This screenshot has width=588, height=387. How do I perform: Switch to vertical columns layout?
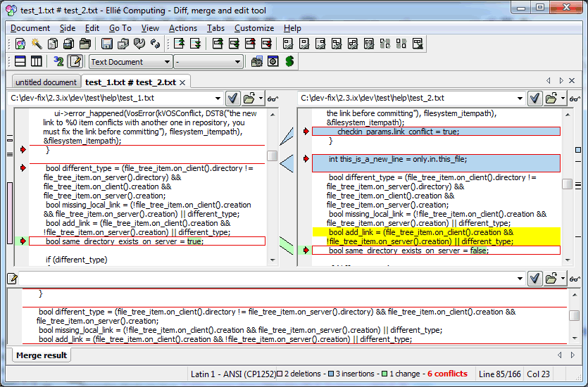point(37,61)
